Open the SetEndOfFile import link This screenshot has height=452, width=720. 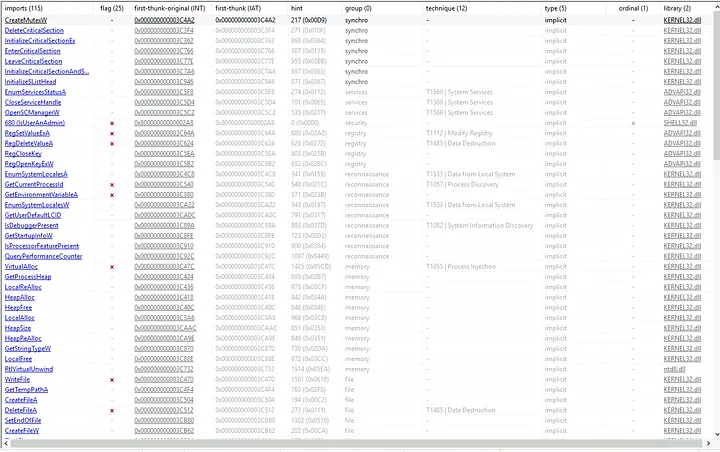click(x=22, y=420)
